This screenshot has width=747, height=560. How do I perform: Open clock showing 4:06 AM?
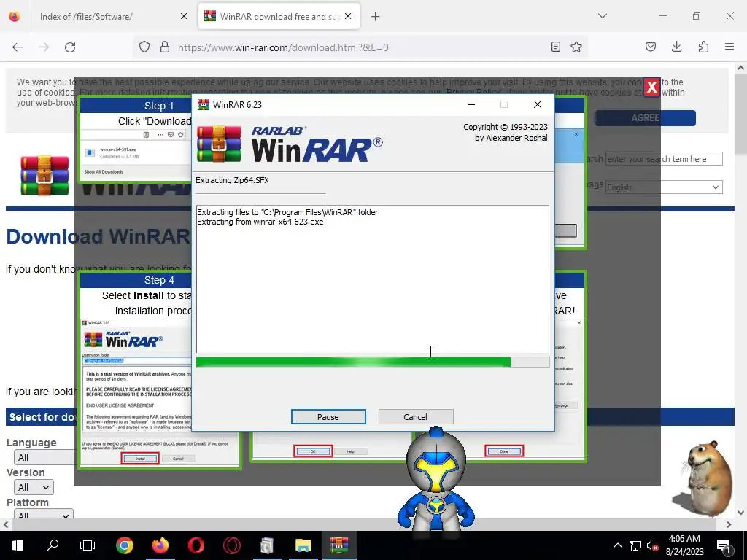[684, 545]
